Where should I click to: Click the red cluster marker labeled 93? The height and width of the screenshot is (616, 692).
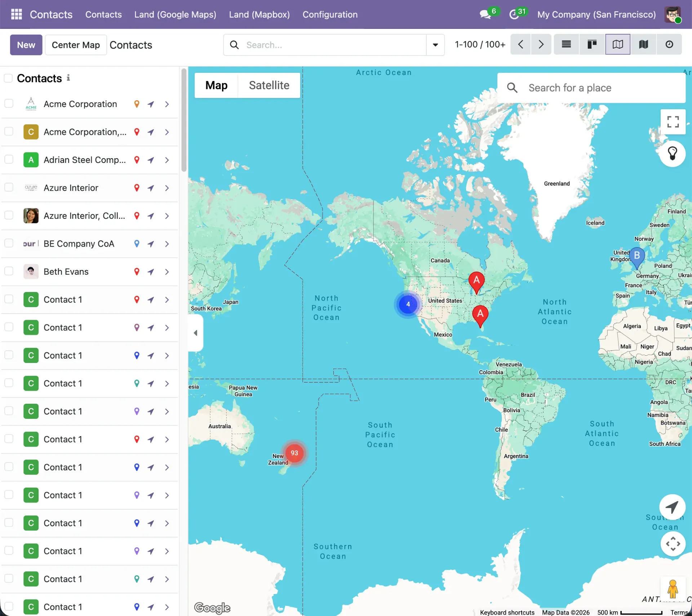294,453
